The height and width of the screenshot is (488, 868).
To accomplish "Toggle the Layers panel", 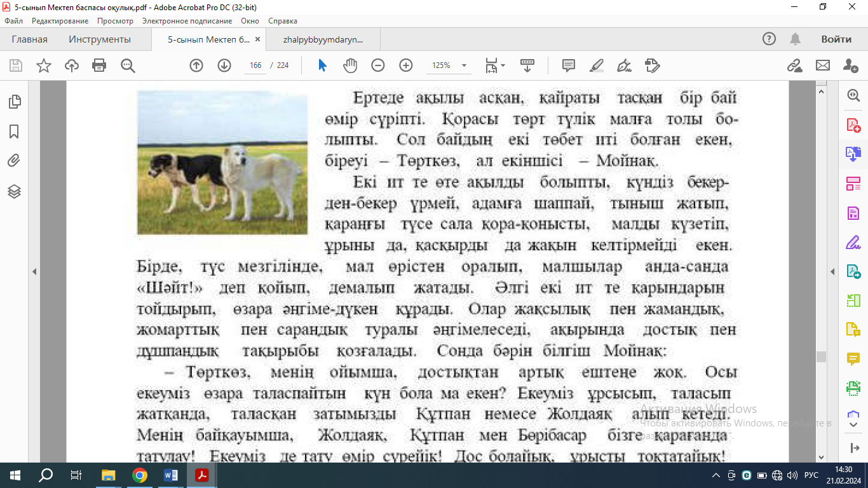I will [x=14, y=191].
